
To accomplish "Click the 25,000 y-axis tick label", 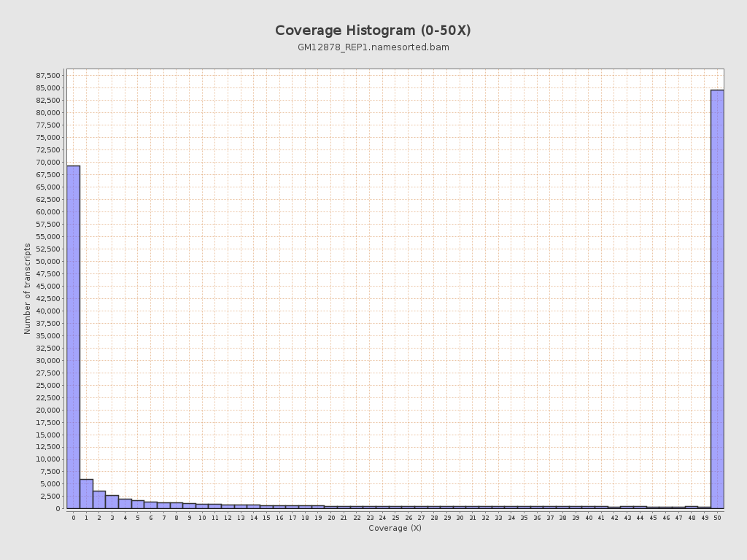I will [x=47, y=385].
